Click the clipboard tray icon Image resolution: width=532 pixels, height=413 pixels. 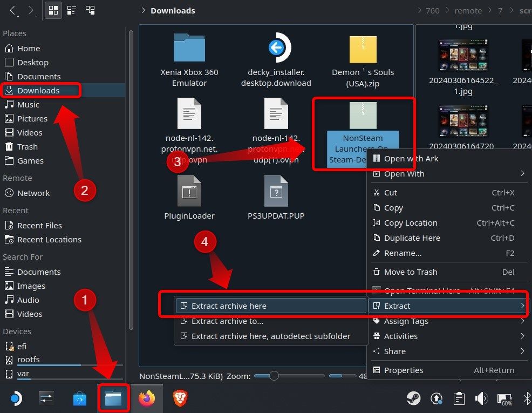pos(459,398)
